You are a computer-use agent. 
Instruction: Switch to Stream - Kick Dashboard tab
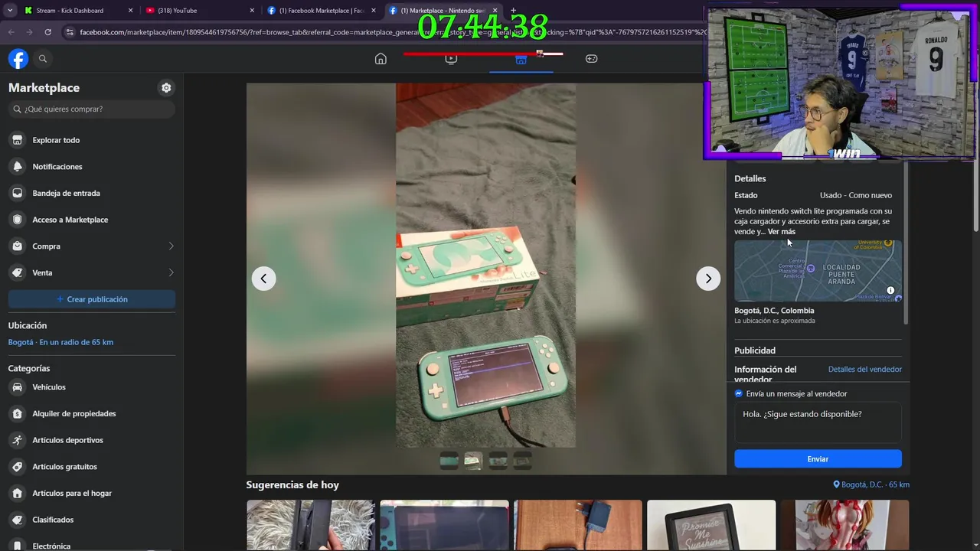click(77, 11)
